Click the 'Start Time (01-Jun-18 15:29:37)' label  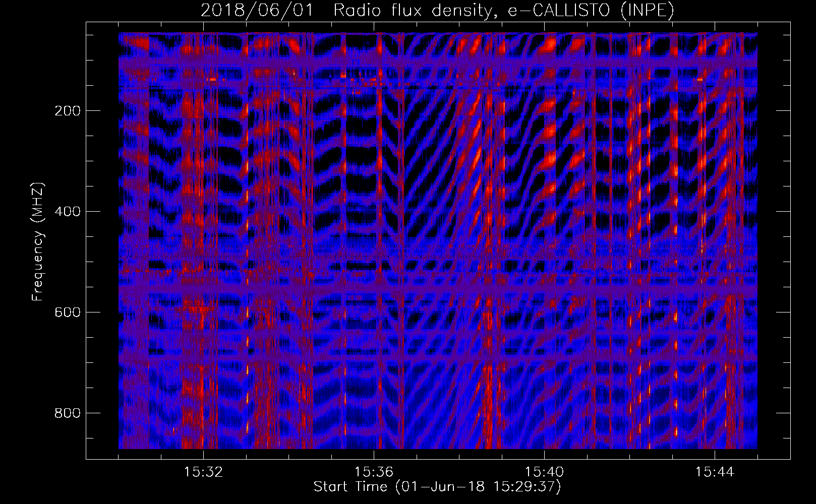pos(437,487)
